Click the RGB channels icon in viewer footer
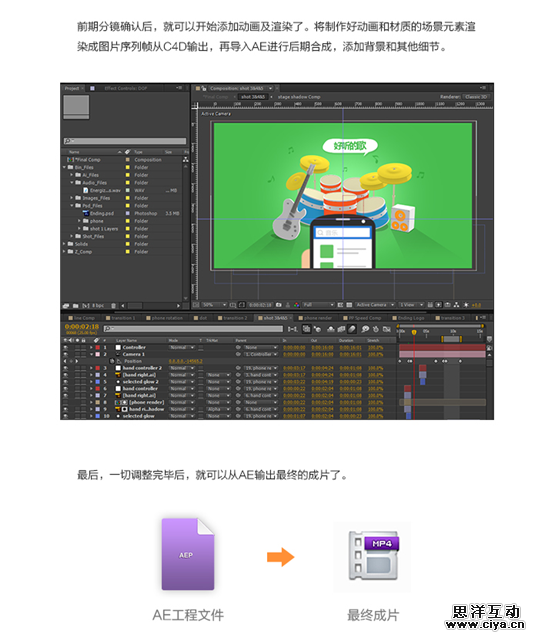 click(x=296, y=304)
